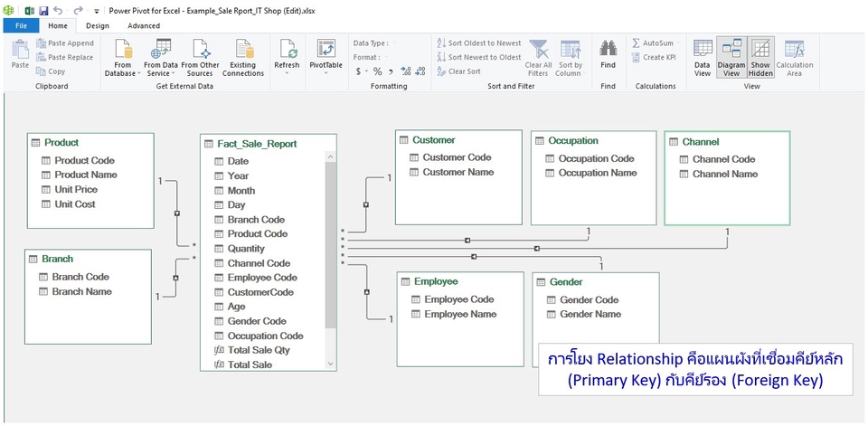This screenshot has height=426, width=868.
Task: Click Fact_Sale_Report scrollbar thumb
Action: (331, 245)
